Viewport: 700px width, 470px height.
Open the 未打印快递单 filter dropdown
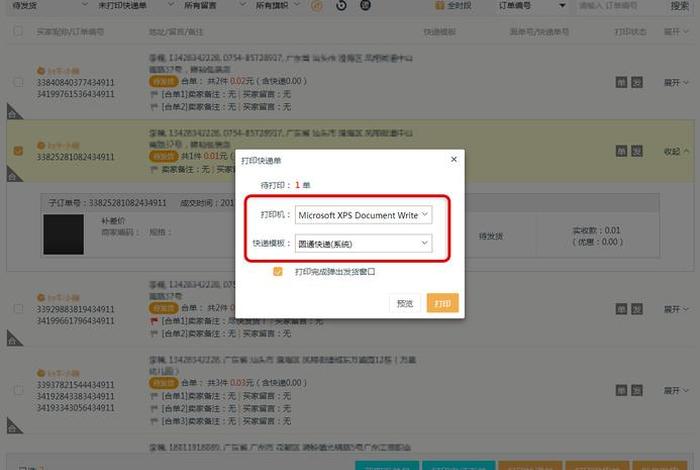136,5
